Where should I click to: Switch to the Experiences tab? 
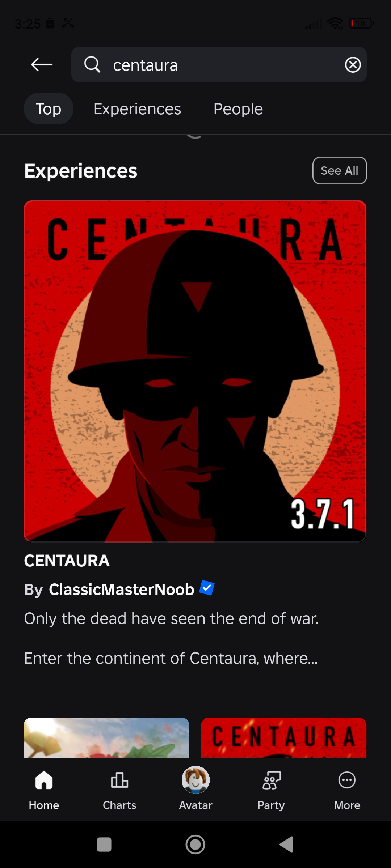[x=137, y=109]
